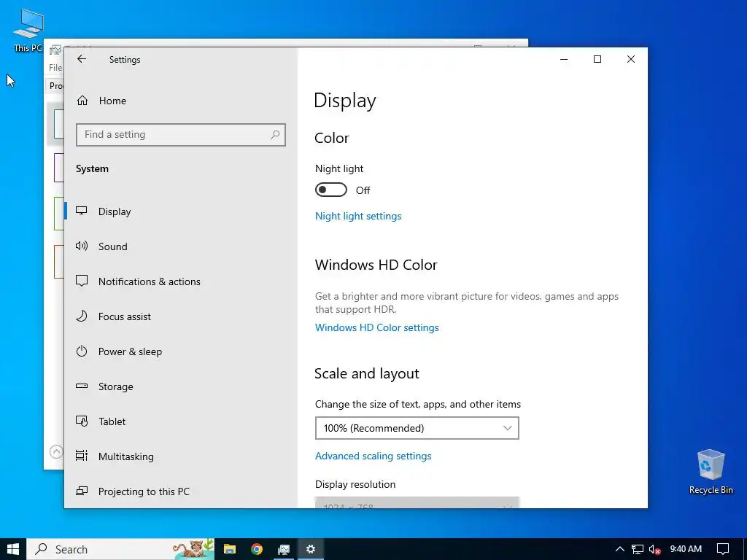Click the tiger search highlight icon on taskbar
The image size is (747, 560).
click(x=193, y=549)
